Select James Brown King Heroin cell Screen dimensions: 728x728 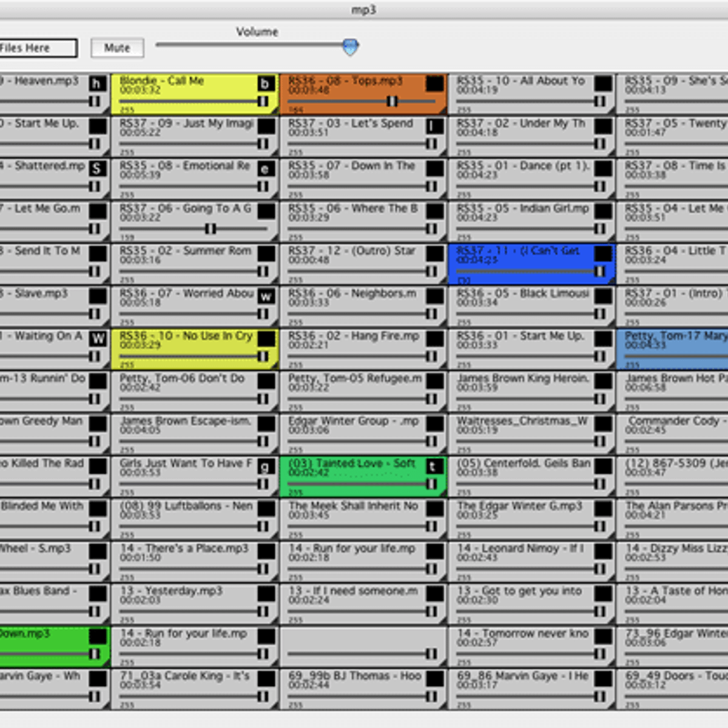pos(532,391)
